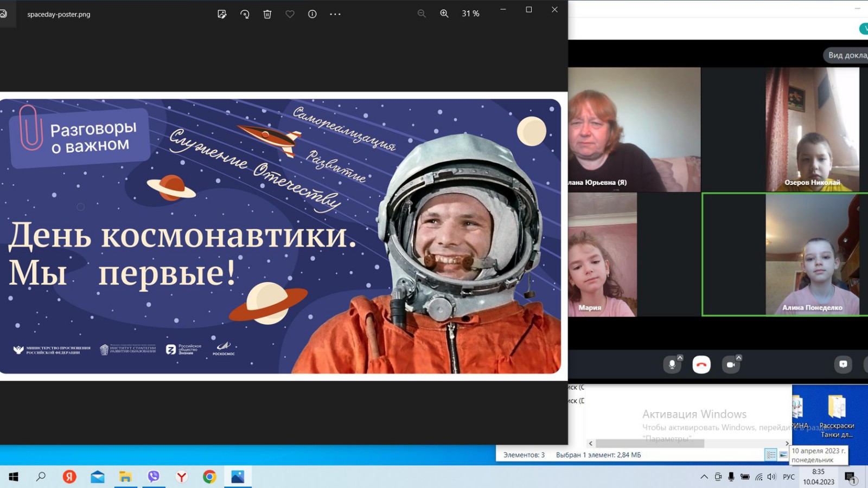Switch the РУС input language

click(x=789, y=477)
